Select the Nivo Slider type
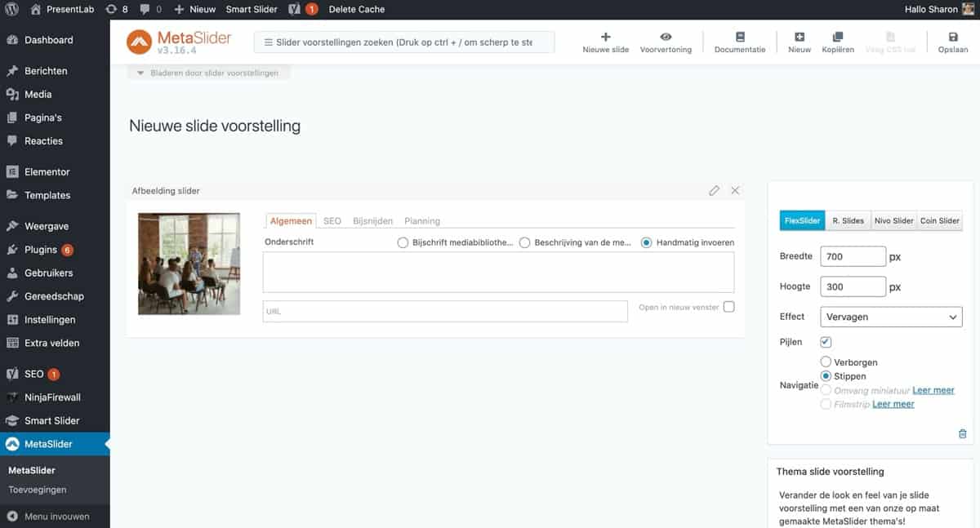 tap(893, 220)
